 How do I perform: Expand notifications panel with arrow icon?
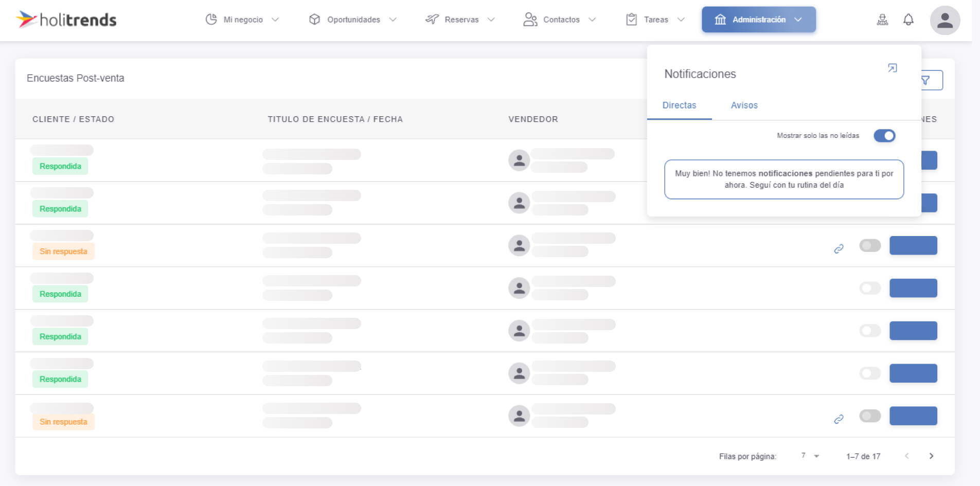coord(893,68)
